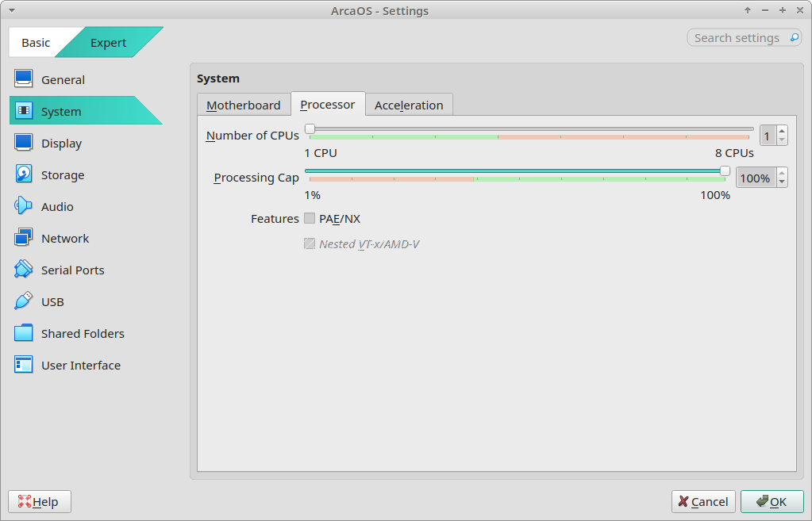Viewport: 812px width, 521px height.
Task: Open the General settings icon
Action: 23,79
